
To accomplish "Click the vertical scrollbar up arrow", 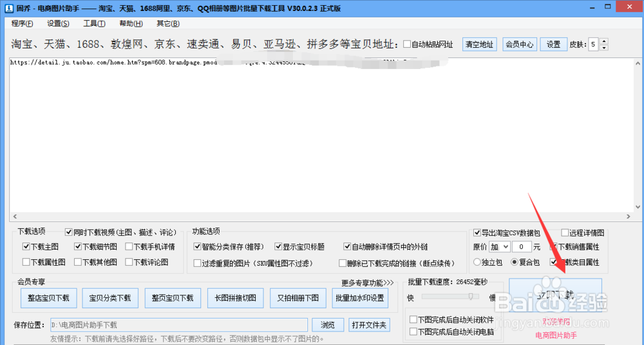I will point(638,63).
